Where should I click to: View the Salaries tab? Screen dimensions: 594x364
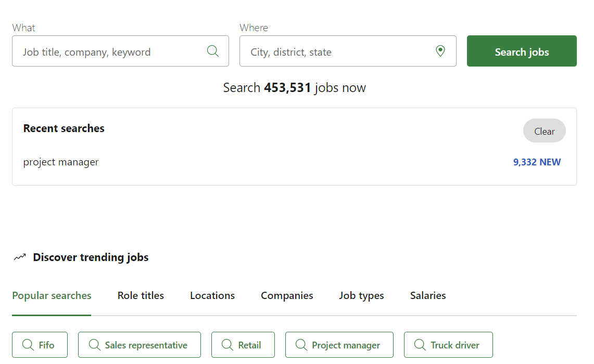428,295
